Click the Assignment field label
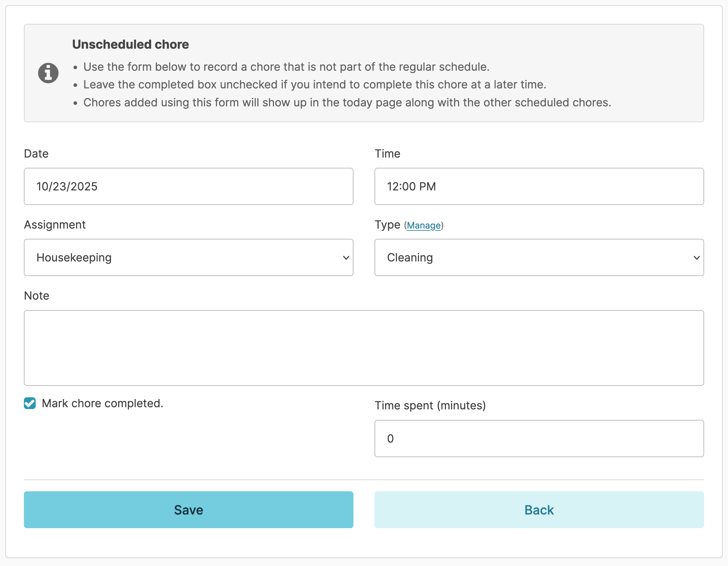 pos(55,225)
